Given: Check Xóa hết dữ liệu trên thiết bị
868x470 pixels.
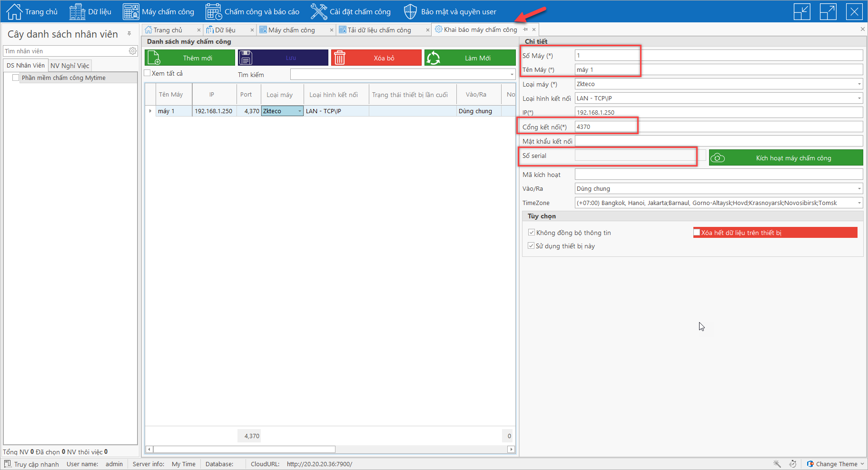Looking at the screenshot, I should (697, 233).
